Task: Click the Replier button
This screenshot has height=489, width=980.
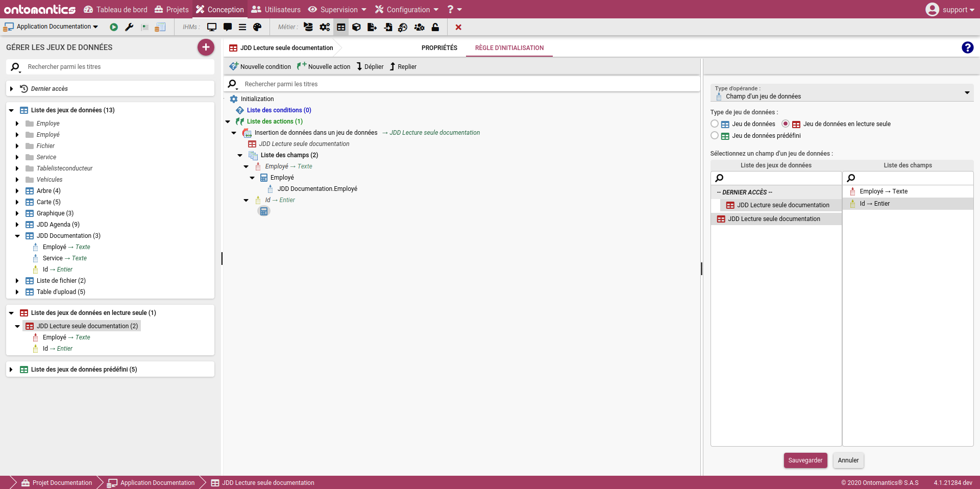Action: coord(403,66)
